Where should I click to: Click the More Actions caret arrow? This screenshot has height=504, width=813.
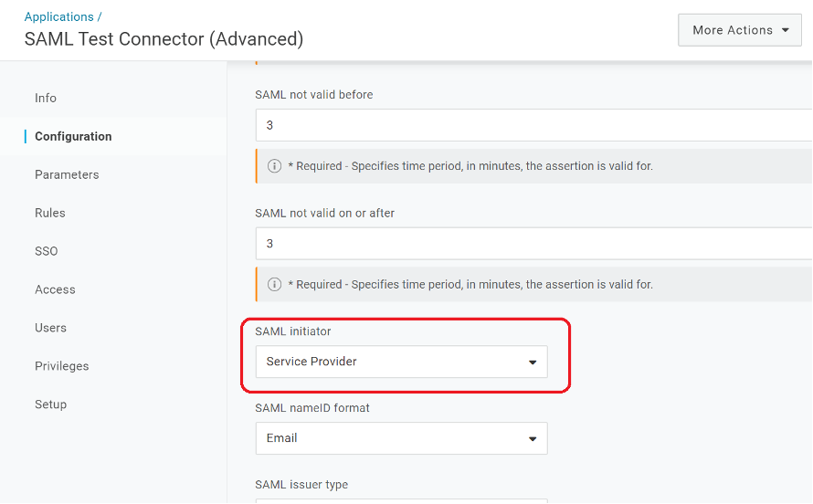(785, 30)
